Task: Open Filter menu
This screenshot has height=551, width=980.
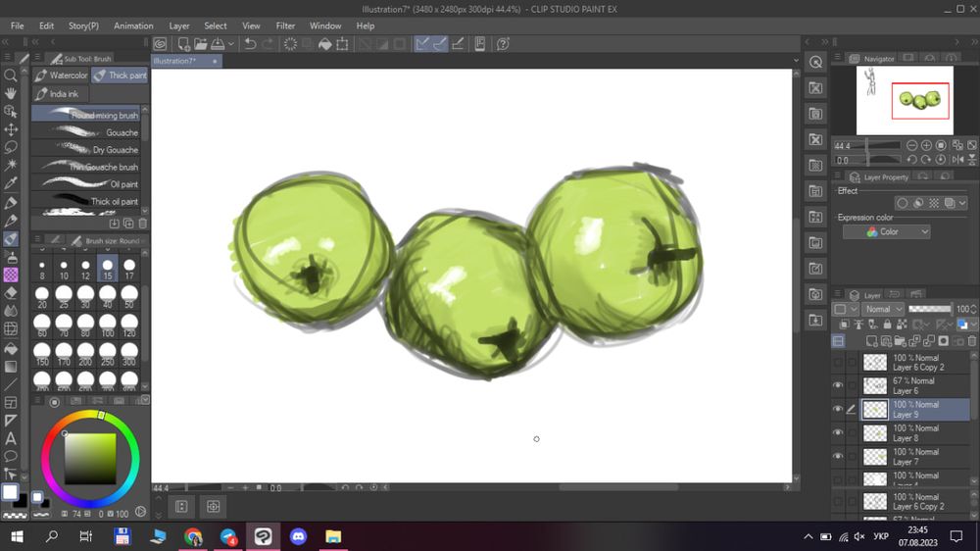Action: 285,25
